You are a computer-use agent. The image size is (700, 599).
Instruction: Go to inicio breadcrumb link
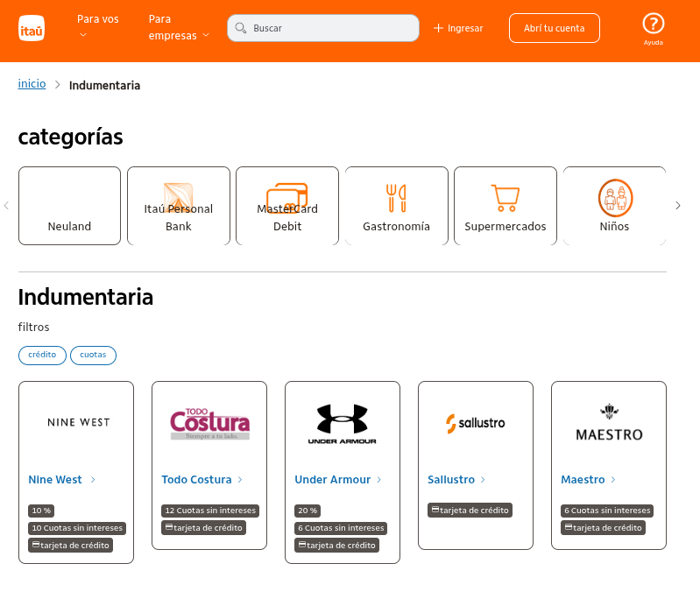click(32, 84)
